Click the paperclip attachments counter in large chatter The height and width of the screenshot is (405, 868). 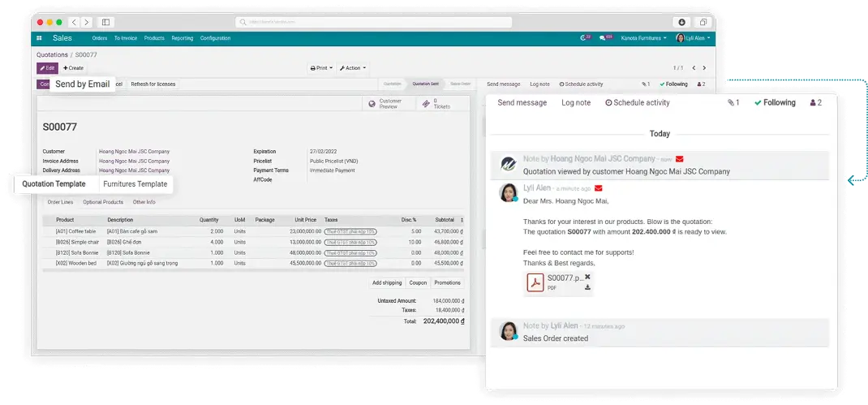pos(733,103)
